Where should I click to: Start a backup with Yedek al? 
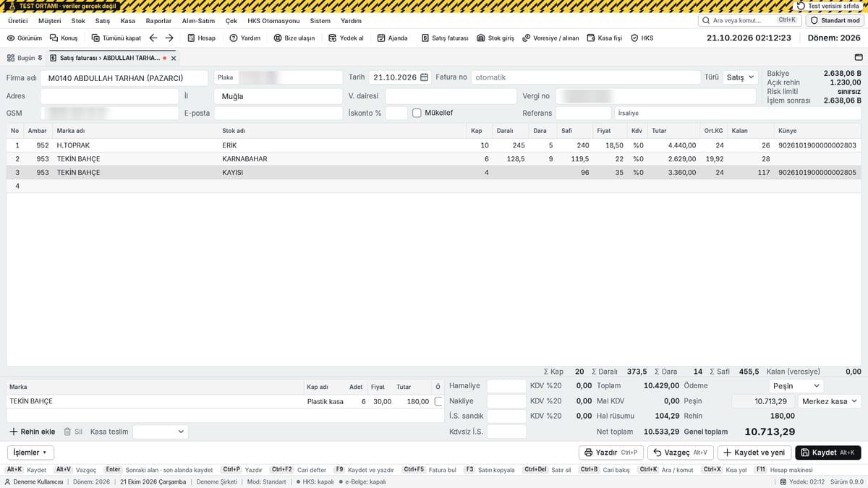[346, 38]
